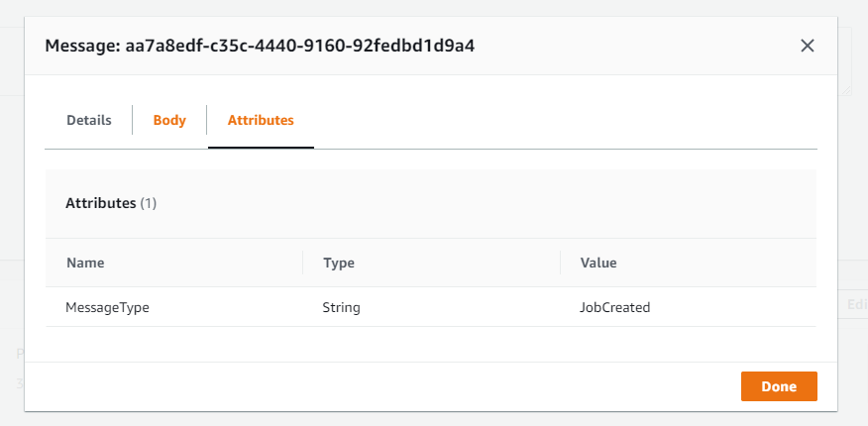Screen dimensions: 868x426
Task: Select the Attributes tab
Action: [261, 120]
